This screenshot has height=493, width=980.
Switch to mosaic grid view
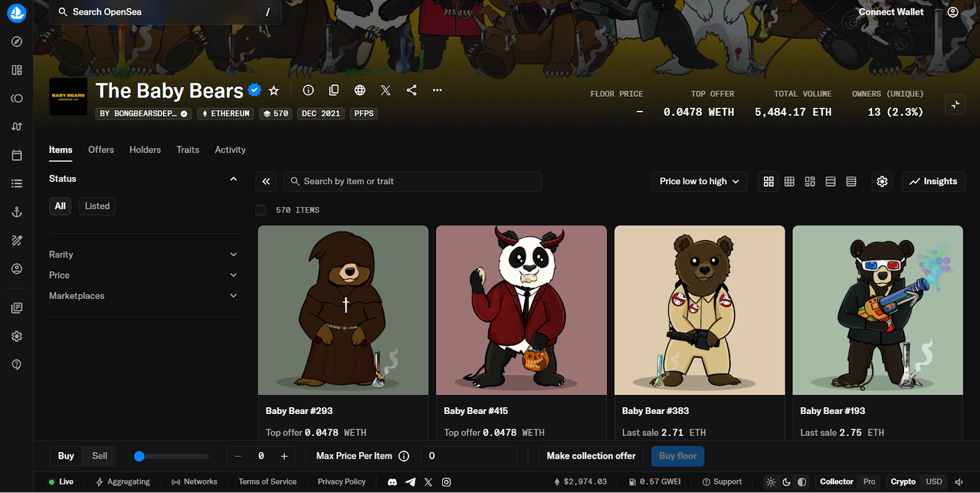(x=810, y=181)
